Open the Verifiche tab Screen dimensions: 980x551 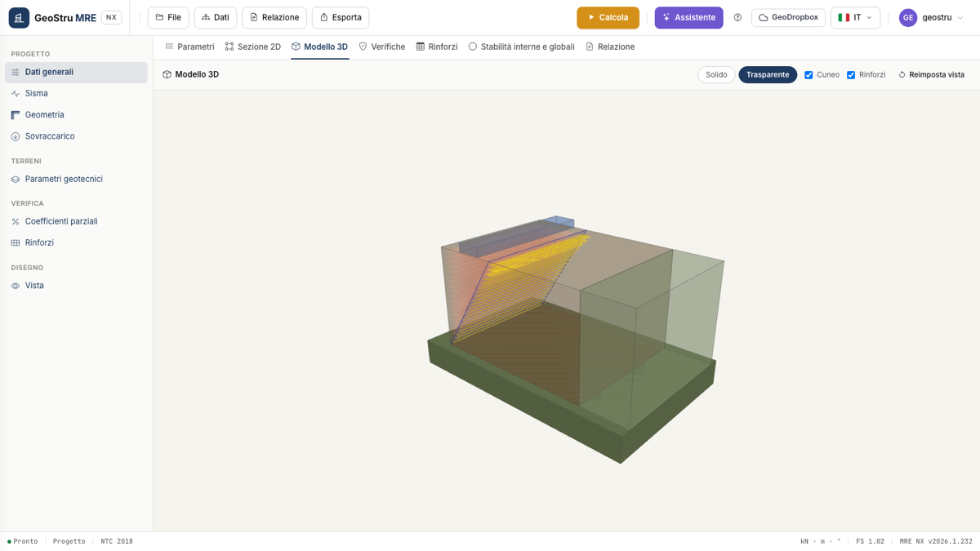(381, 47)
